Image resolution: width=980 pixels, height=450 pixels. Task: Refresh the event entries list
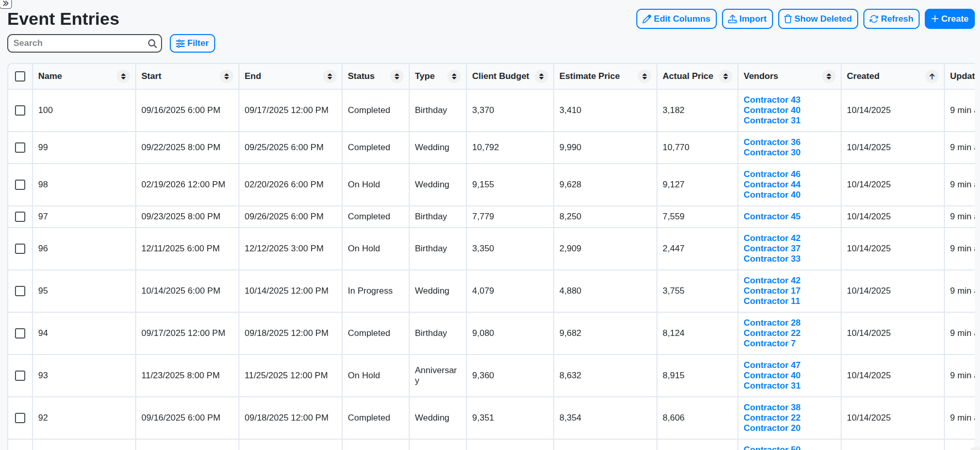(x=891, y=19)
